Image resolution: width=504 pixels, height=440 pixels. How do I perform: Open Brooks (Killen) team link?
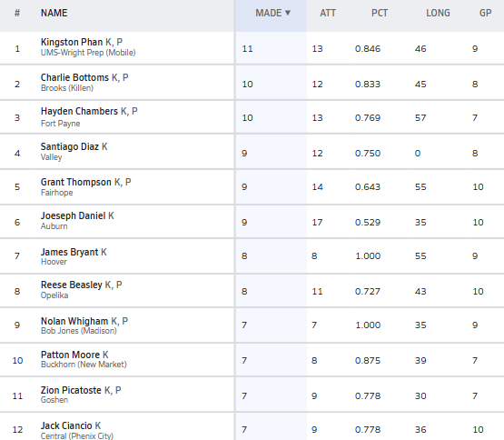pos(67,88)
